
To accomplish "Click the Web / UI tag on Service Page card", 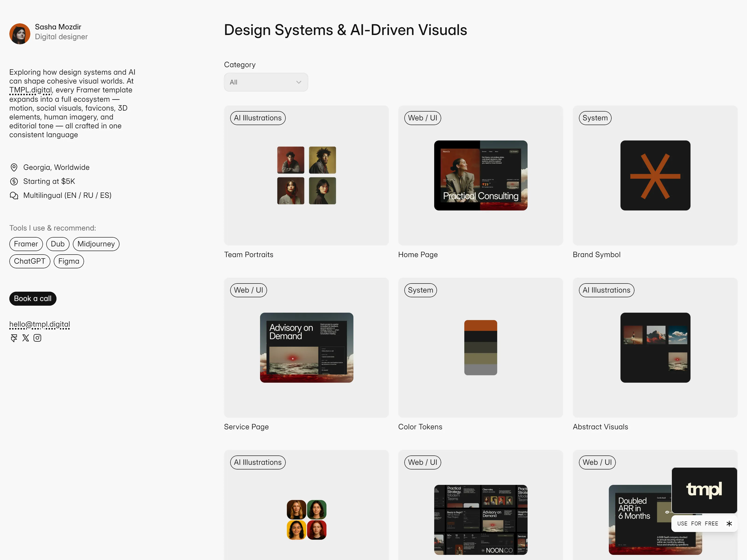I will (x=249, y=290).
